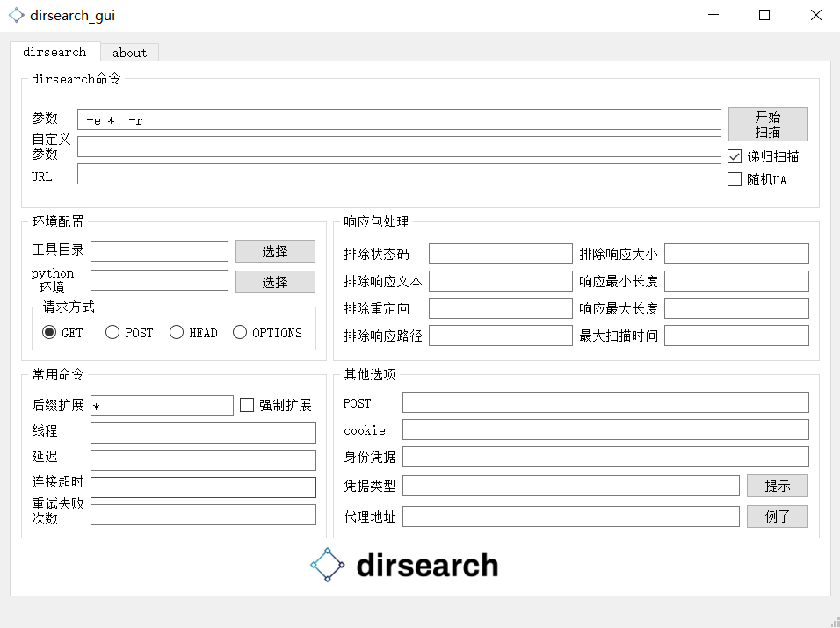Click 选择 button next to 工具目录
This screenshot has width=840, height=628.
pos(275,251)
